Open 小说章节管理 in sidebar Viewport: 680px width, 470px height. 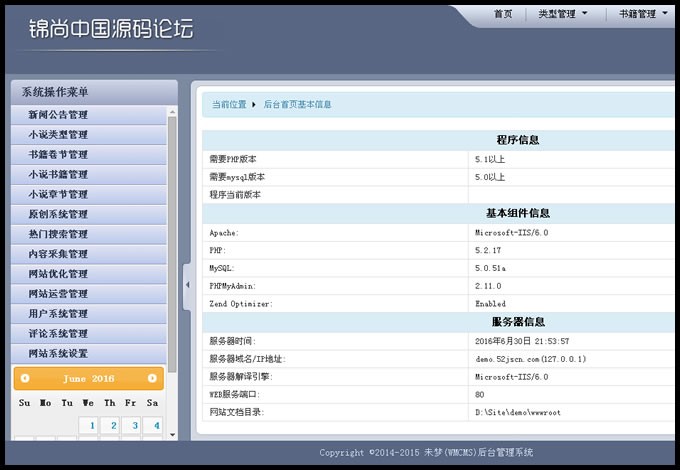pyautogui.click(x=88, y=194)
